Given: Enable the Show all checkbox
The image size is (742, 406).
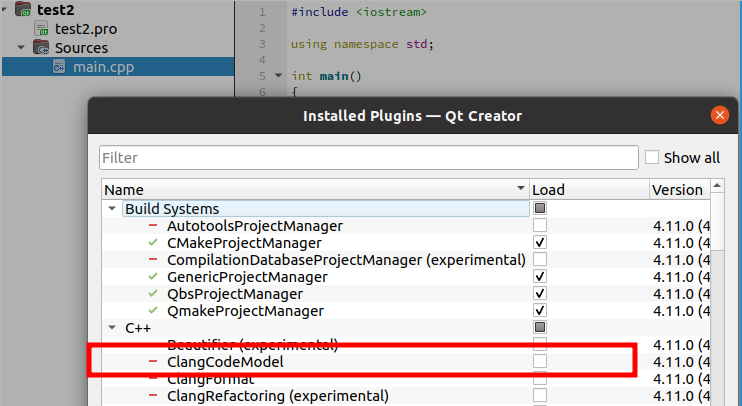Looking at the screenshot, I should pyautogui.click(x=652, y=157).
